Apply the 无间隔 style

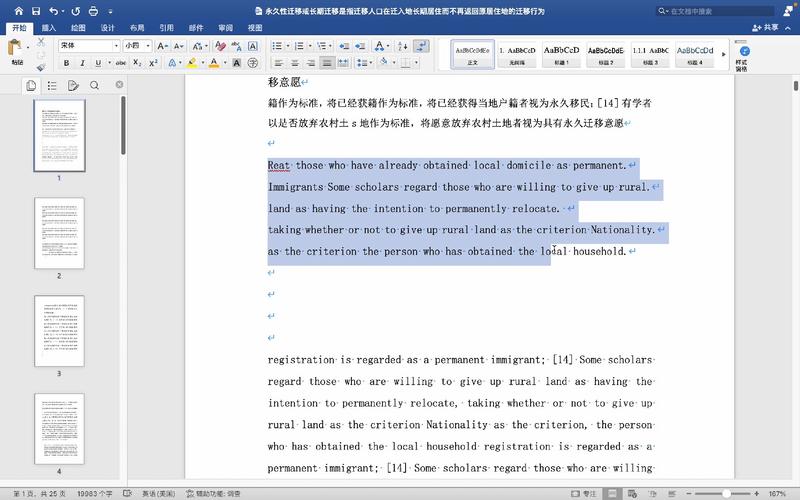(x=517, y=54)
